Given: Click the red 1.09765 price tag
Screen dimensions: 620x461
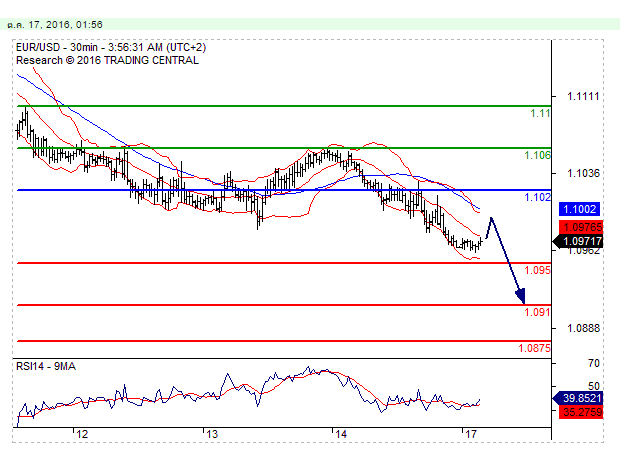Looking at the screenshot, I should 581,227.
